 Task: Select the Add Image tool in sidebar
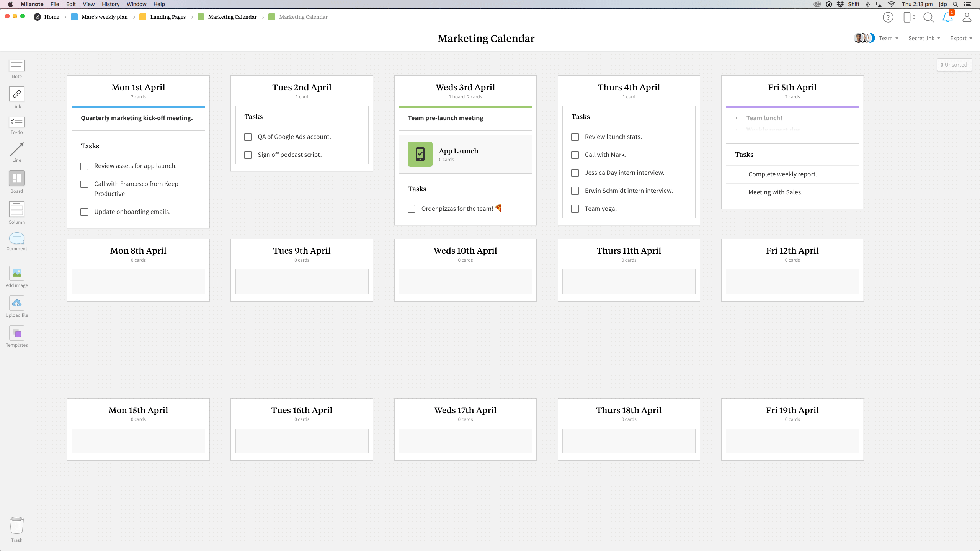point(17,276)
